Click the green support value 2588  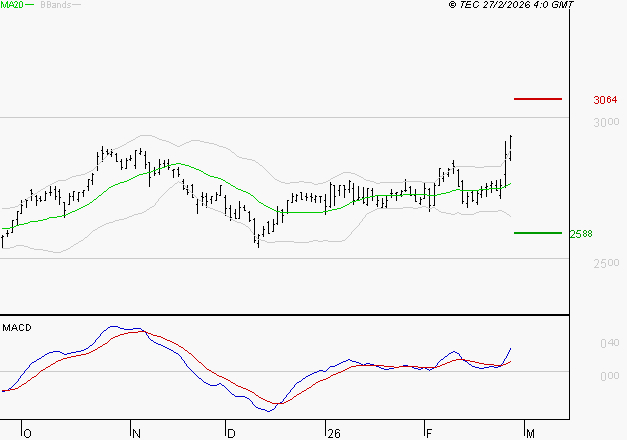point(581,234)
